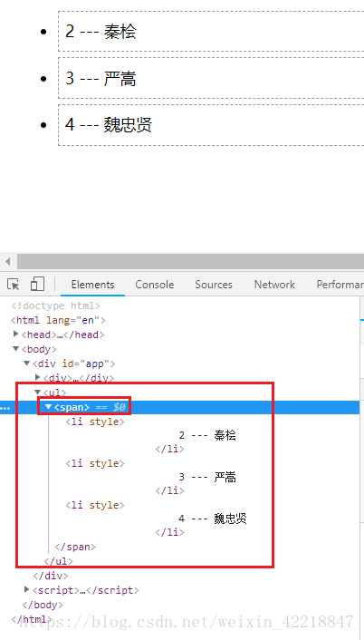Screen dimensions: 364x640
Task: Switch to the Console tab
Action: (155, 285)
